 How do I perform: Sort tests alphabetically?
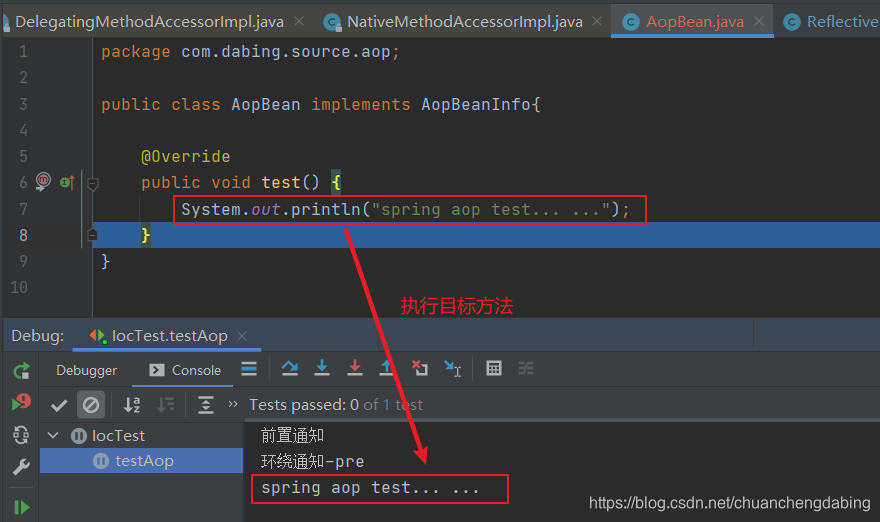click(x=132, y=405)
